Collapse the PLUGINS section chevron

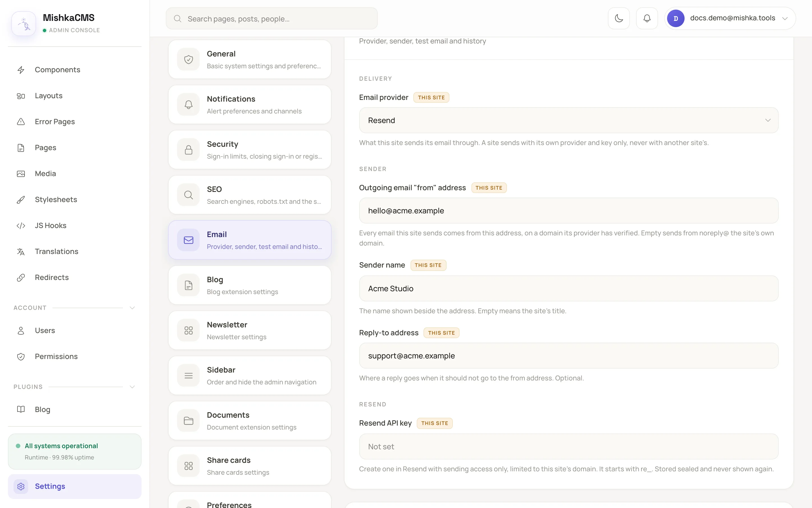point(132,387)
